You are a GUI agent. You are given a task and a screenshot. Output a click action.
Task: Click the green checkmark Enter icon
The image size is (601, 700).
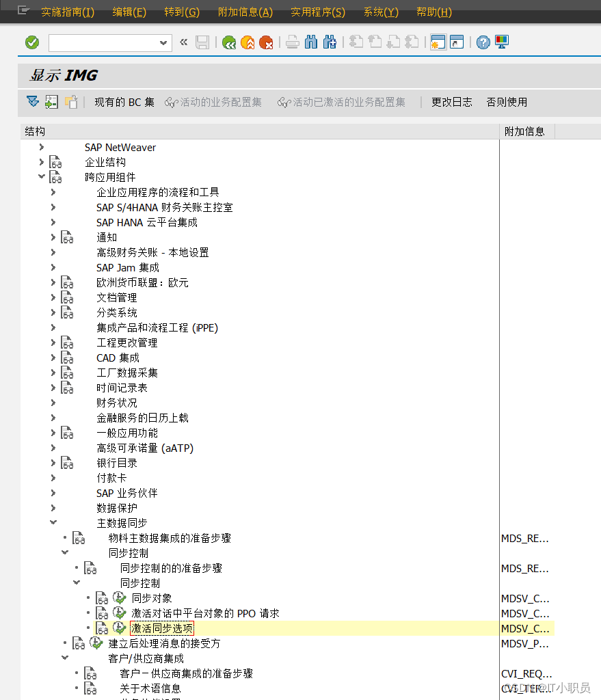[32, 42]
